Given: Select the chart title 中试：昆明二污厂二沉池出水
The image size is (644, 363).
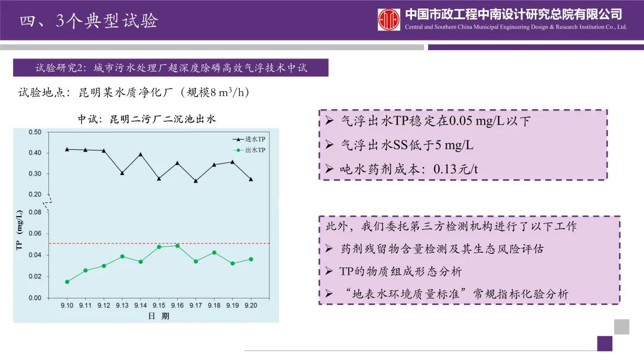Looking at the screenshot, I should point(147,119).
